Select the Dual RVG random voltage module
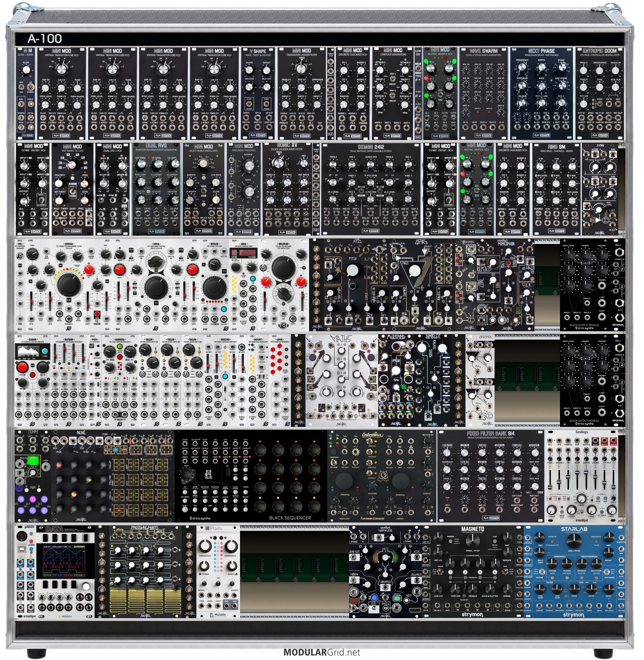 156,189
